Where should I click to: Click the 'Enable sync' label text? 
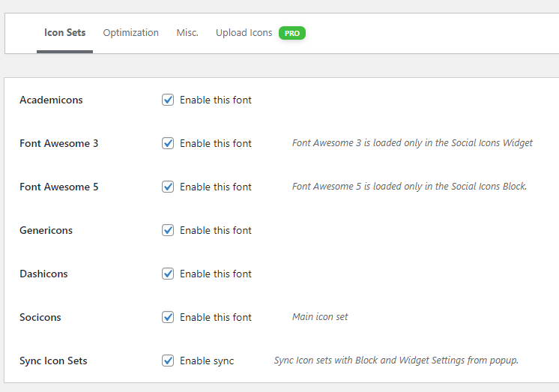(x=207, y=361)
